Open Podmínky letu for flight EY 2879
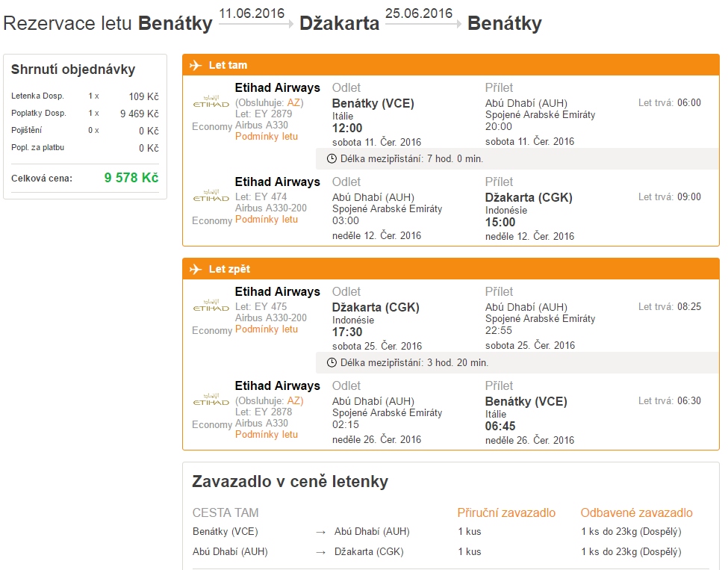This screenshot has width=728, height=570. (x=267, y=137)
